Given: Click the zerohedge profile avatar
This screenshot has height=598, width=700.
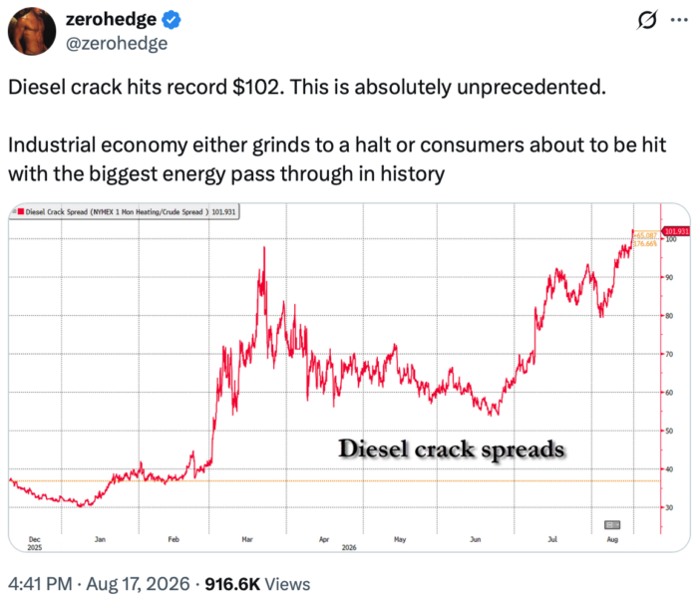Looking at the screenshot, I should (x=32, y=31).
